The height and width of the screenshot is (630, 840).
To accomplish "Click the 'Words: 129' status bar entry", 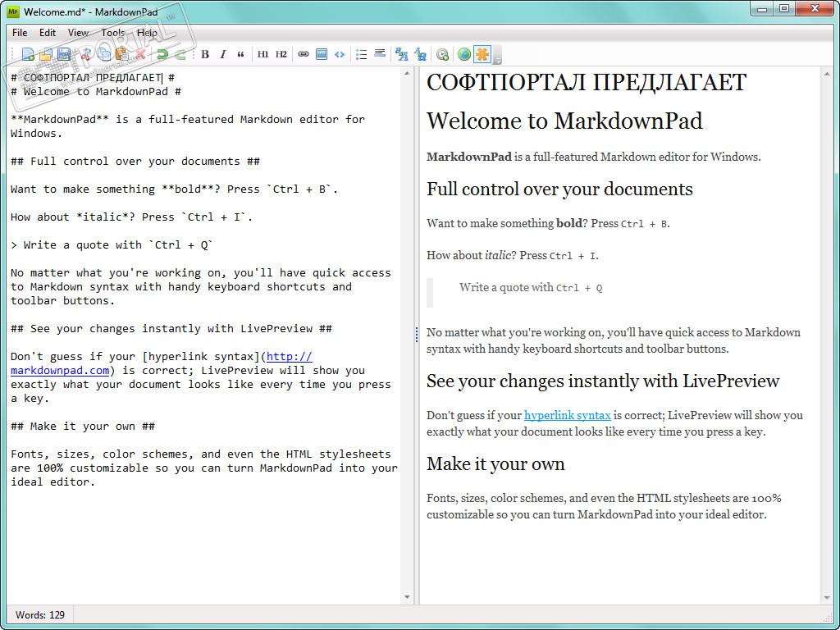I will click(x=40, y=615).
